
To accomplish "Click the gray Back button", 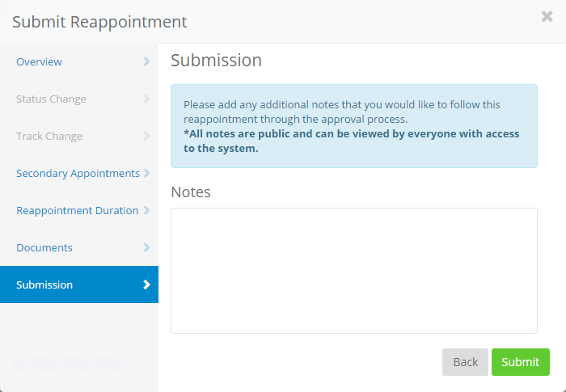I will tap(465, 362).
